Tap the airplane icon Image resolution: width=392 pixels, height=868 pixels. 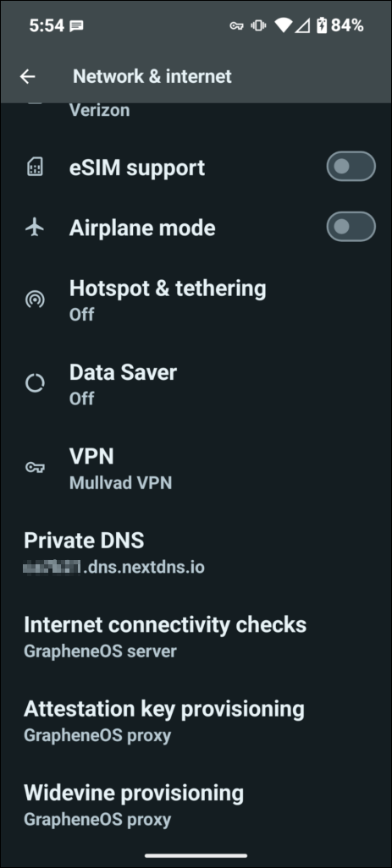coord(35,227)
